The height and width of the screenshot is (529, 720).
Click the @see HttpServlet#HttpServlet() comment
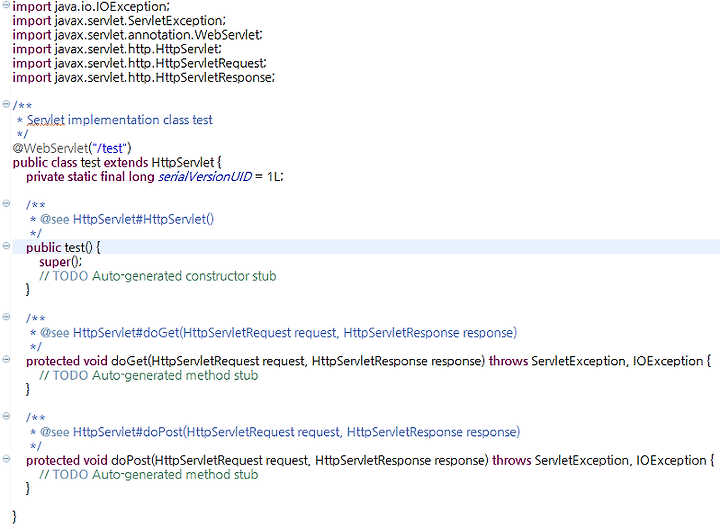pos(122,219)
